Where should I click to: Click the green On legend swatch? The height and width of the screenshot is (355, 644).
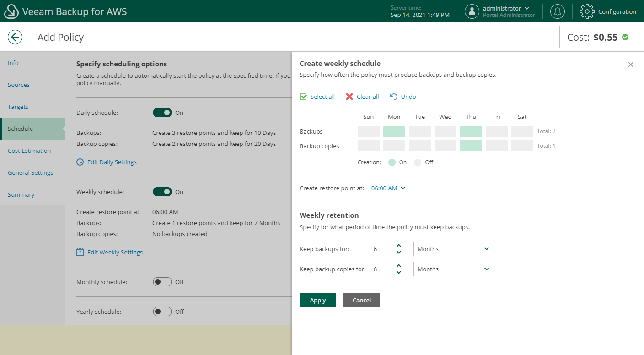coord(392,162)
